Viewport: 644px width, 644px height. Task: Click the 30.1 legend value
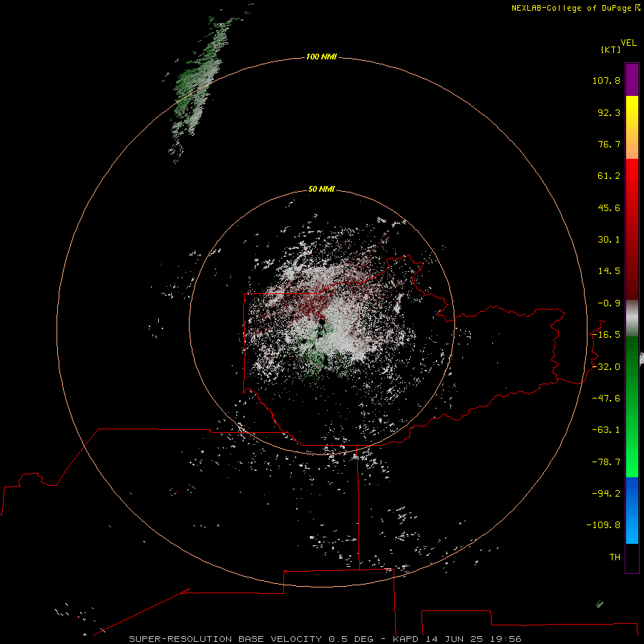tap(609, 240)
